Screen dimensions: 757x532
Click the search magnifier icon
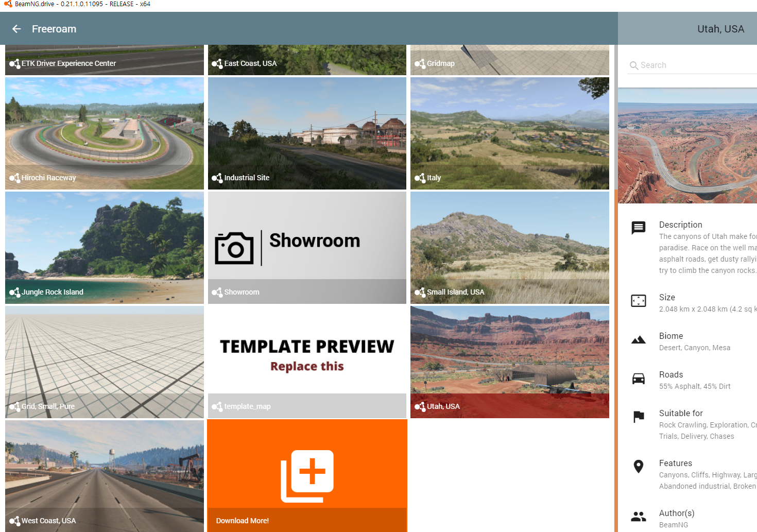coord(634,65)
